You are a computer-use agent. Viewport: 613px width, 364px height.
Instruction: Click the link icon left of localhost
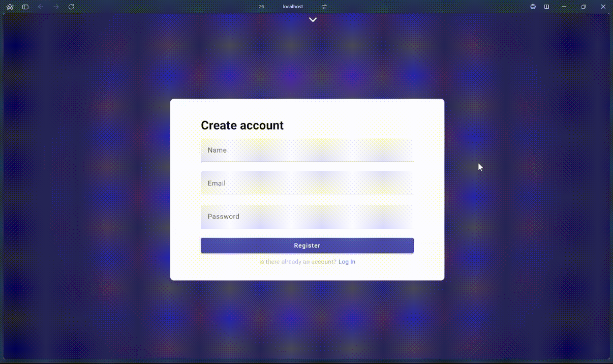click(261, 7)
